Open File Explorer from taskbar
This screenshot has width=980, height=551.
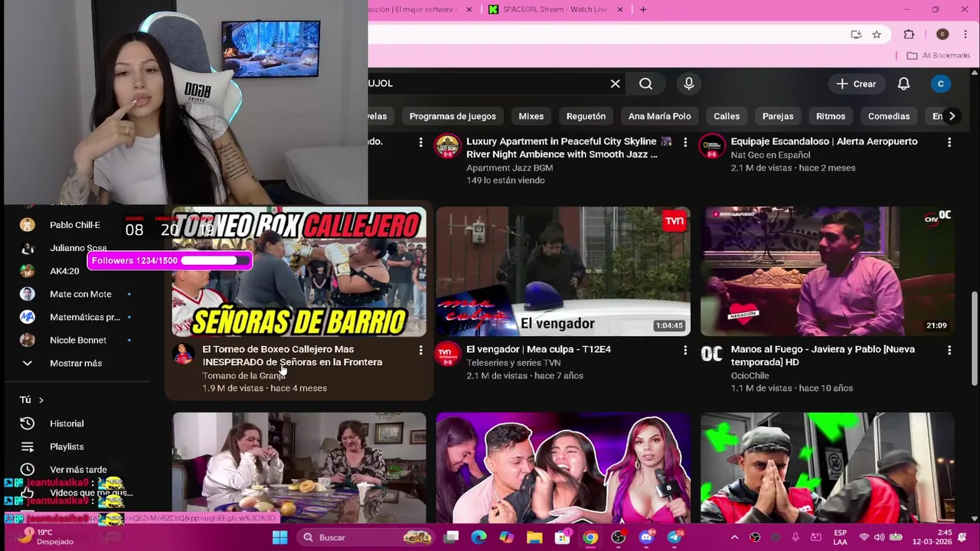pyautogui.click(x=534, y=537)
